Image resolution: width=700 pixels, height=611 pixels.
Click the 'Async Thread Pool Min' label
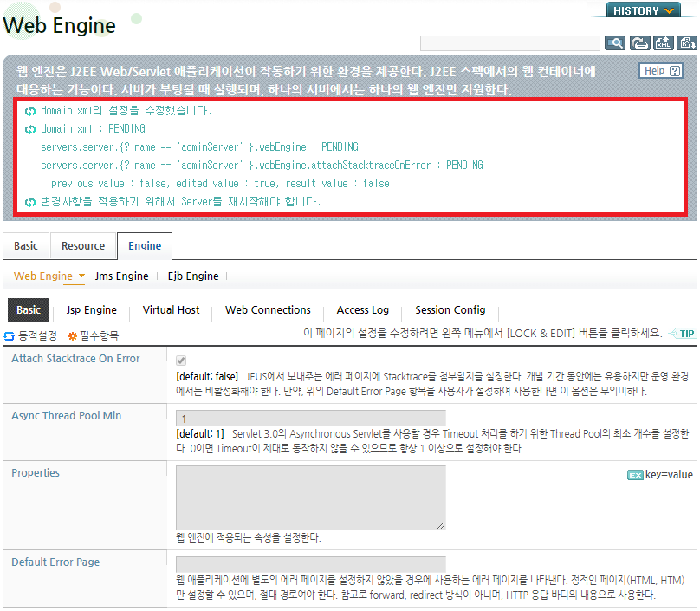click(66, 415)
